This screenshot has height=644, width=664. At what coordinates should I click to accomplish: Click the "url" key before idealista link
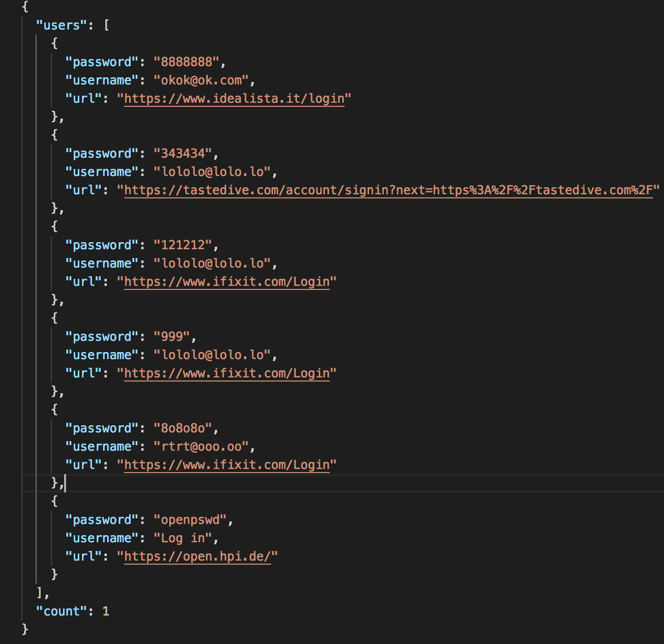point(83,98)
